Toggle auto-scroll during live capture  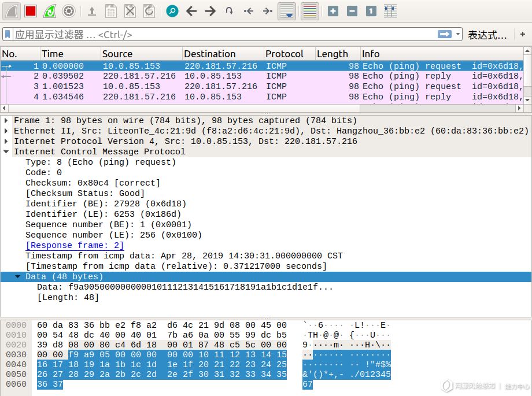[287, 11]
